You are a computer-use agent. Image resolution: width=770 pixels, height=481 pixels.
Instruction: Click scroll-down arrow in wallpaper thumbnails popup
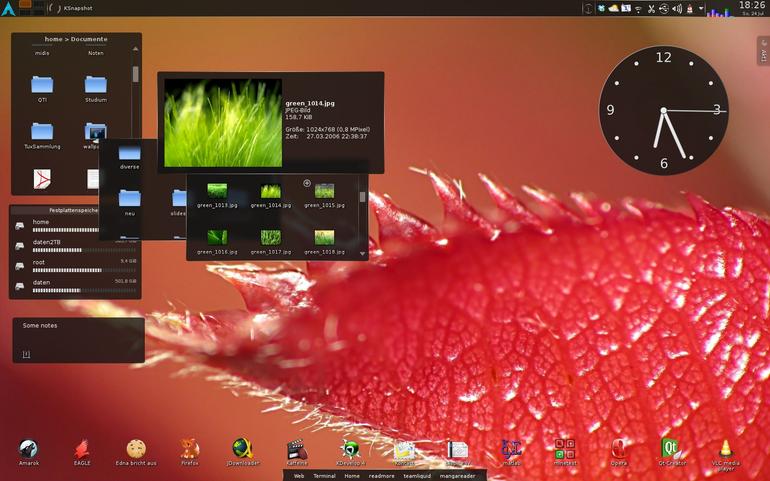(362, 254)
